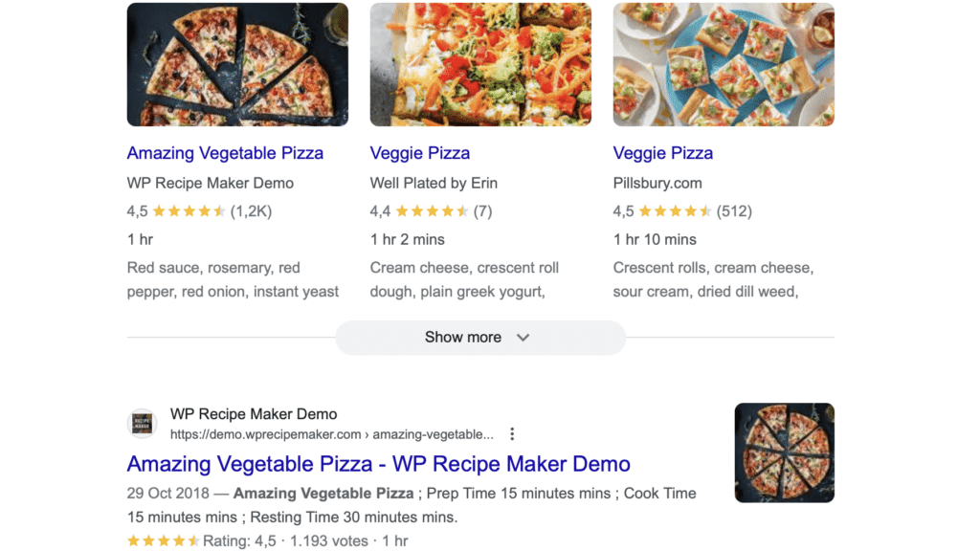Click the Veggie Pizza link from Pillsbury.com
This screenshot has height=551, width=980.
point(662,153)
